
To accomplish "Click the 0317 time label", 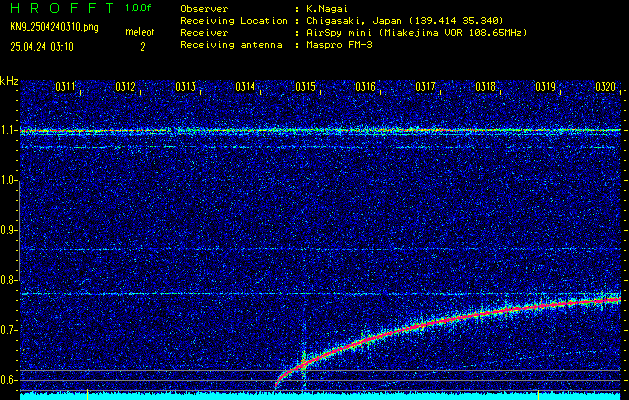I will [x=425, y=86].
